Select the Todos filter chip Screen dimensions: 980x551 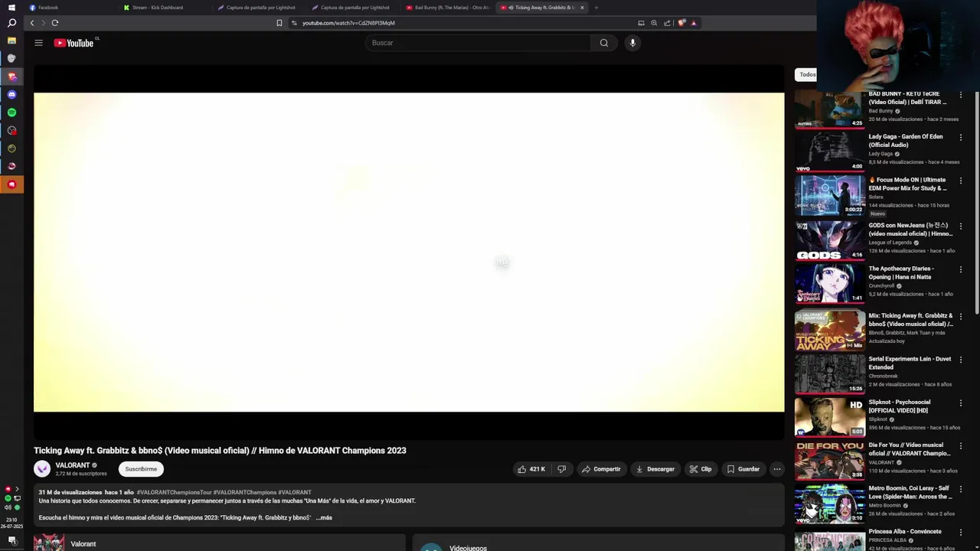[807, 74]
